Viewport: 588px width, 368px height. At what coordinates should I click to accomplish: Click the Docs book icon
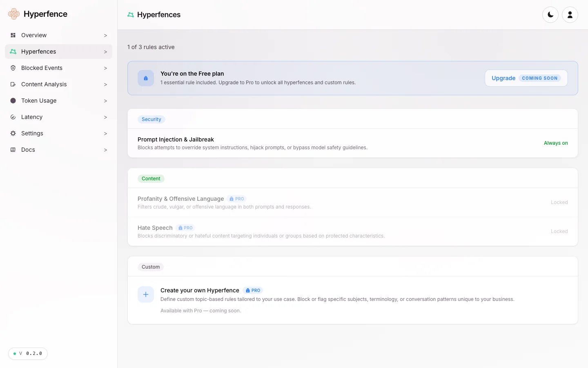point(13,150)
